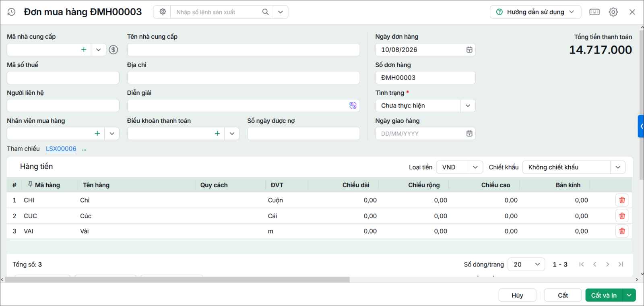
Task: Click the Chiều cao column header
Action: (495, 185)
